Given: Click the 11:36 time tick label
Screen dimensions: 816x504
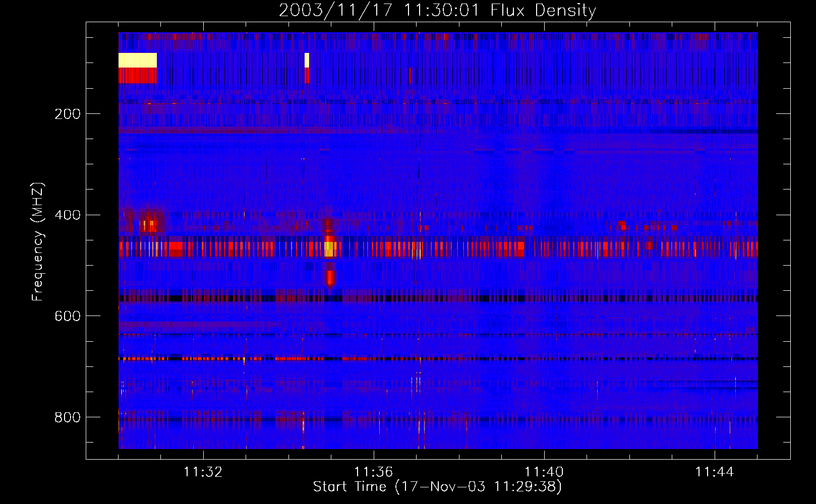Looking at the screenshot, I should [x=373, y=472].
